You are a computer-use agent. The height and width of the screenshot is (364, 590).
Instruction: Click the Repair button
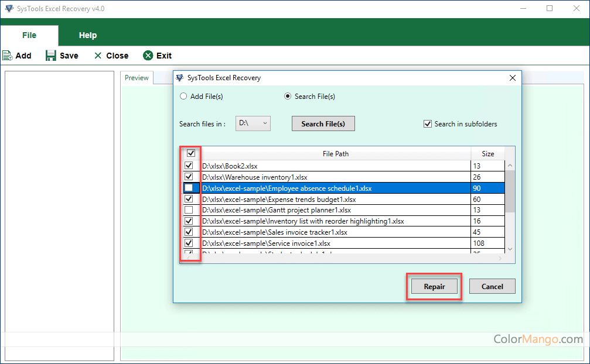point(435,287)
